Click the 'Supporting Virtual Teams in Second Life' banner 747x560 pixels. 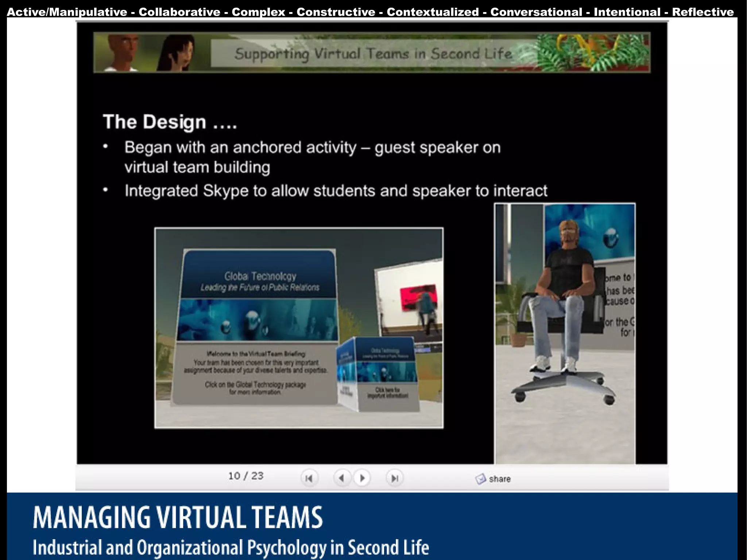pyautogui.click(x=373, y=54)
